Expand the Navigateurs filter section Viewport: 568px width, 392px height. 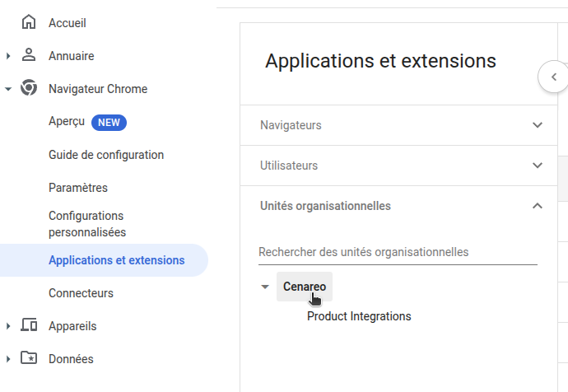coord(538,125)
